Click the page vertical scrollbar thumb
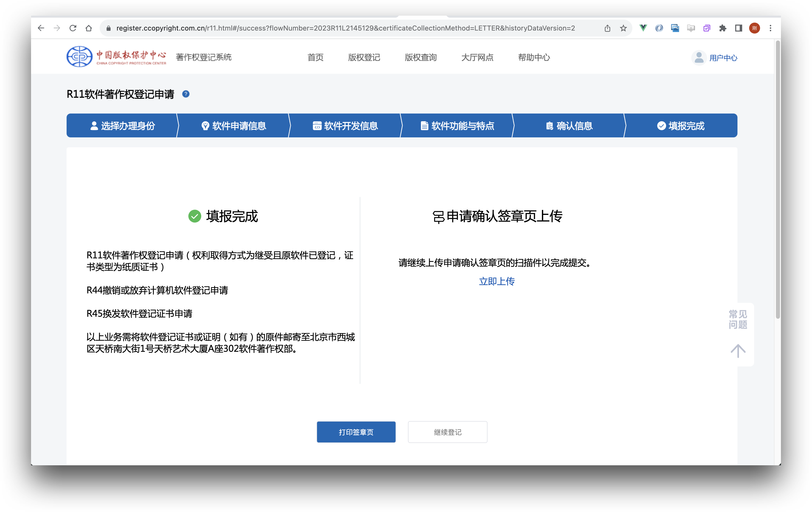The width and height of the screenshot is (812, 512). point(778,179)
